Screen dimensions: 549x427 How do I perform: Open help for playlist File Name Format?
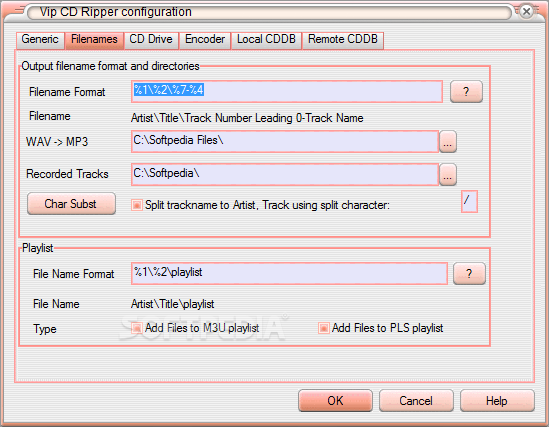[x=469, y=273]
